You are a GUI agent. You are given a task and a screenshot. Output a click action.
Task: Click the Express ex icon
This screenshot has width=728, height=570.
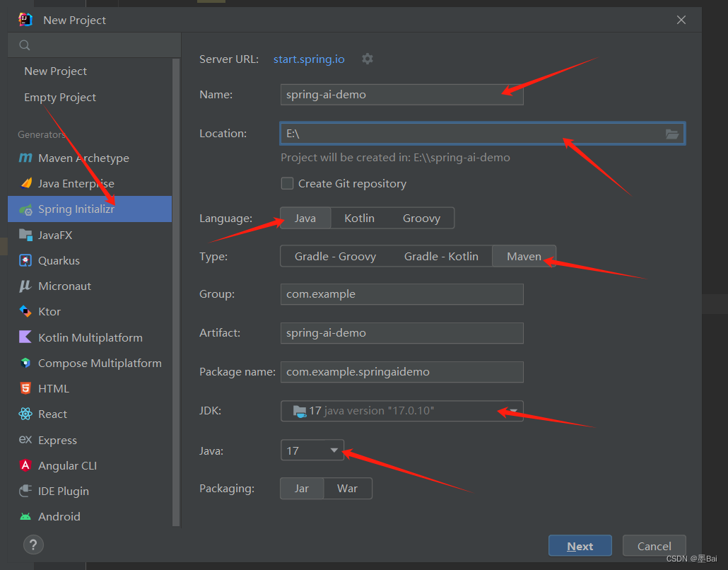(x=25, y=439)
